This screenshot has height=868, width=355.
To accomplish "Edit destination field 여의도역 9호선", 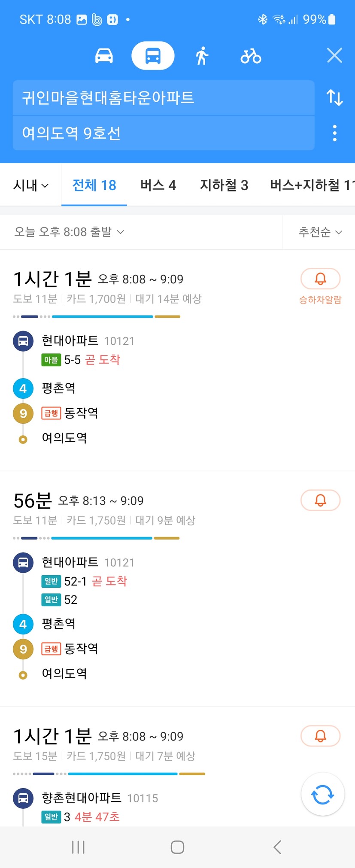I will (164, 133).
